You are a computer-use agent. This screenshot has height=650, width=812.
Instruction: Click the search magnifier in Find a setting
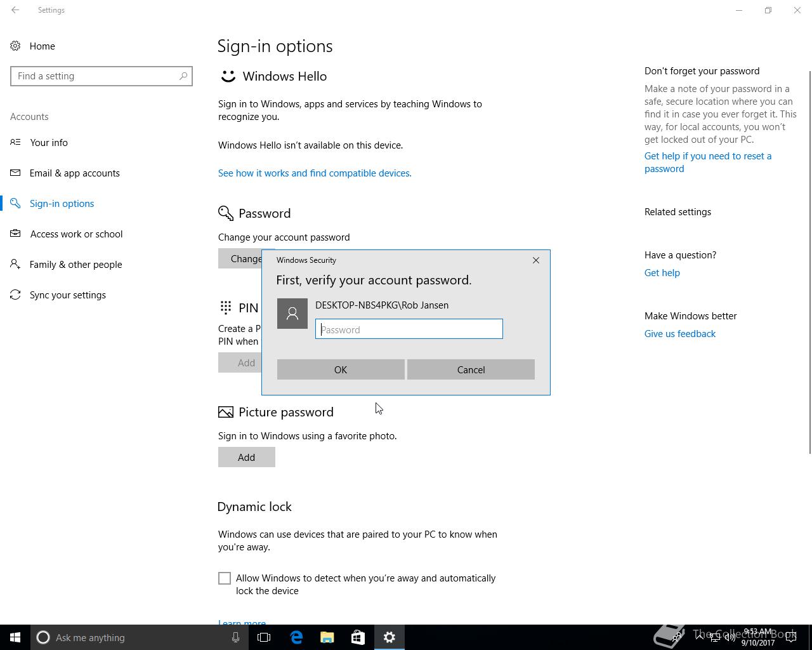183,76
